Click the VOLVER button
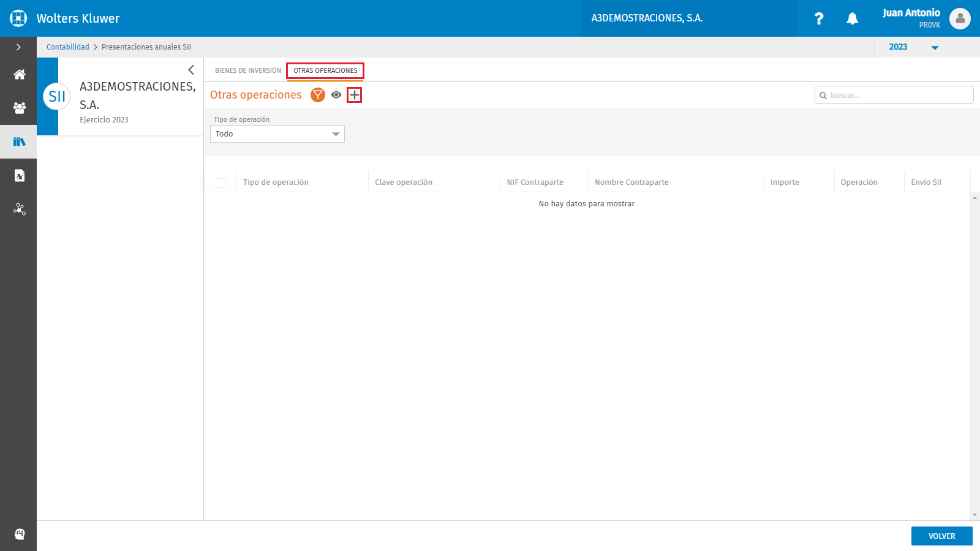This screenshot has width=980, height=551. [941, 536]
